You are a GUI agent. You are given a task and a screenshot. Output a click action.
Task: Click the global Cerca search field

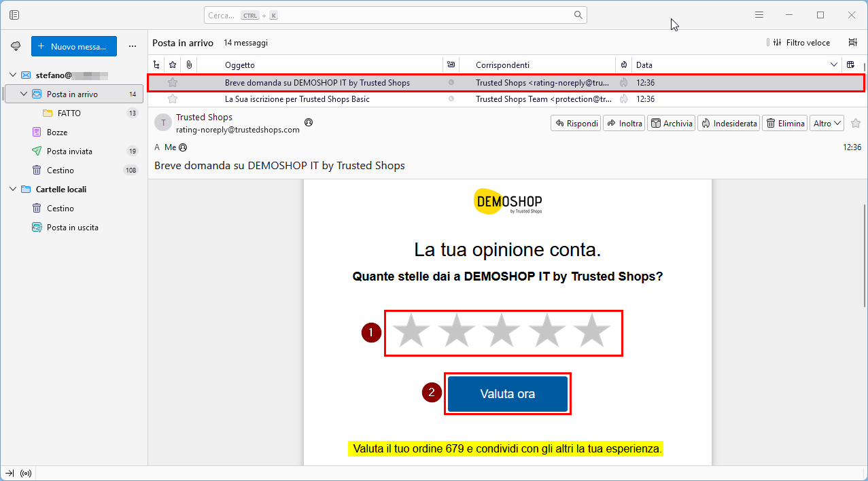click(395, 15)
